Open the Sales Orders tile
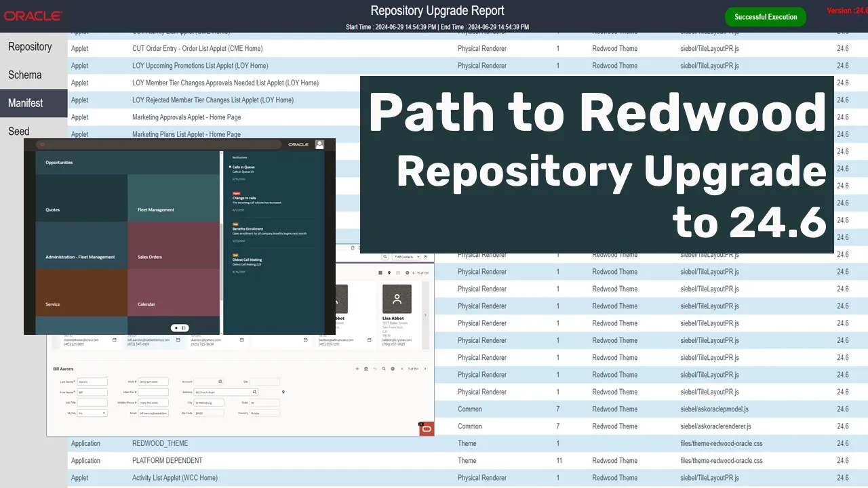 174,245
